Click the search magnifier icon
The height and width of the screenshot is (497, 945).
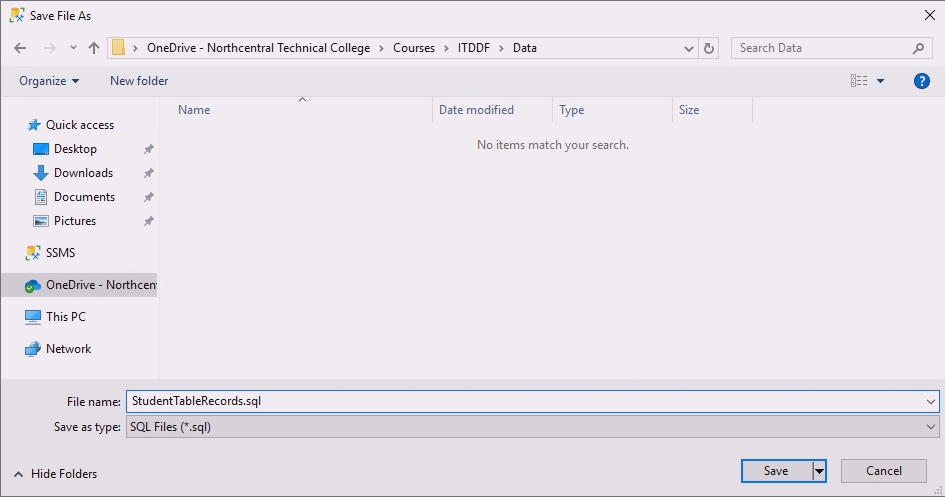918,48
